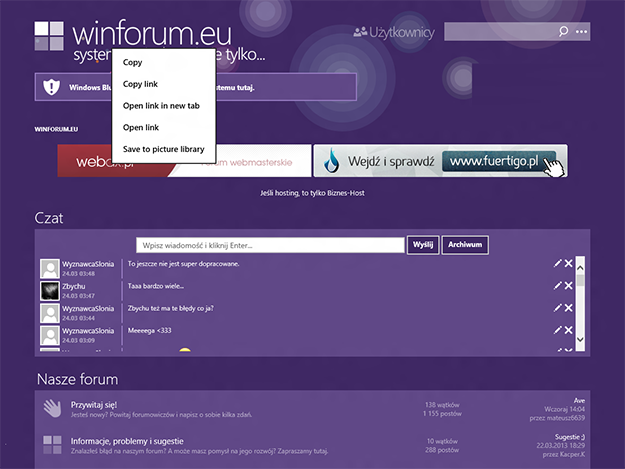Choose Copy link in context menu
The width and height of the screenshot is (625, 469).
click(140, 84)
